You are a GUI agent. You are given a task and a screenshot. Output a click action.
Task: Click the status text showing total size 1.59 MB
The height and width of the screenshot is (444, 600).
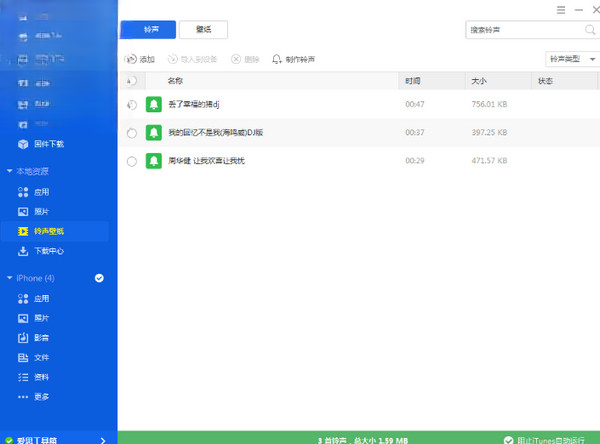(x=363, y=441)
